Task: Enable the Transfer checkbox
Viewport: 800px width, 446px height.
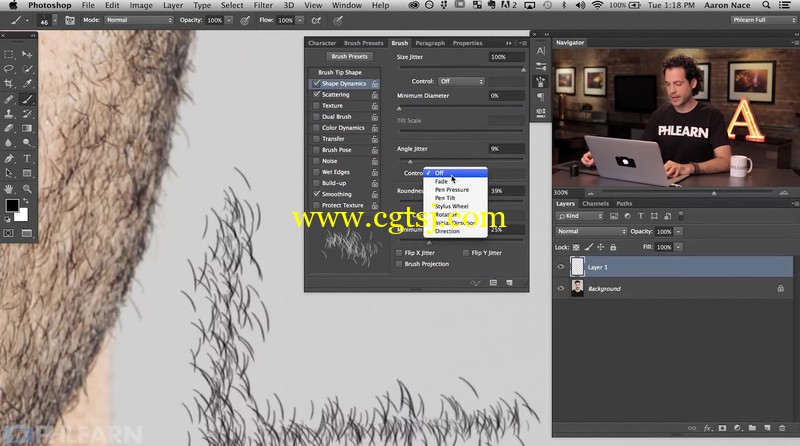Action: [x=316, y=139]
